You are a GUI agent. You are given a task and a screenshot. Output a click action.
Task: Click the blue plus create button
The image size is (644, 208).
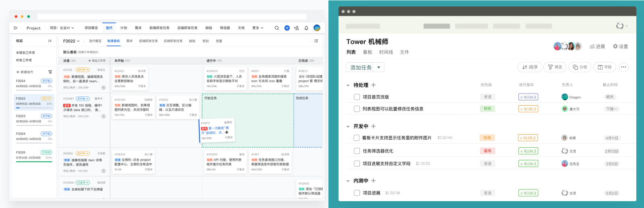(x=287, y=28)
